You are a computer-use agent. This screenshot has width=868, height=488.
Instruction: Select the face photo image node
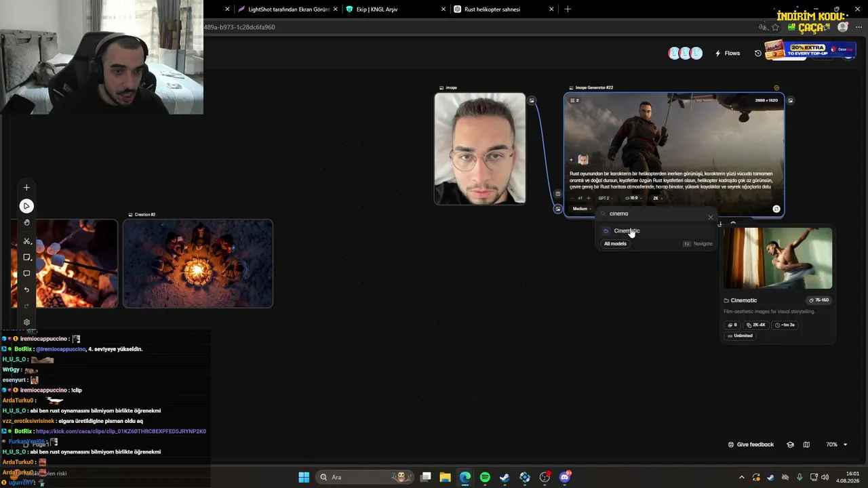click(x=480, y=148)
